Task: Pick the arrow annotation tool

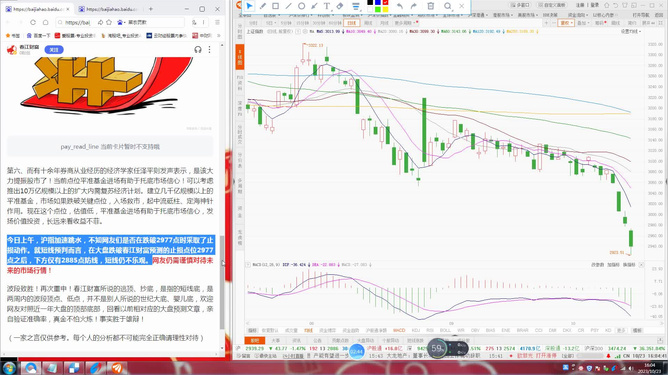Action: click(x=314, y=6)
